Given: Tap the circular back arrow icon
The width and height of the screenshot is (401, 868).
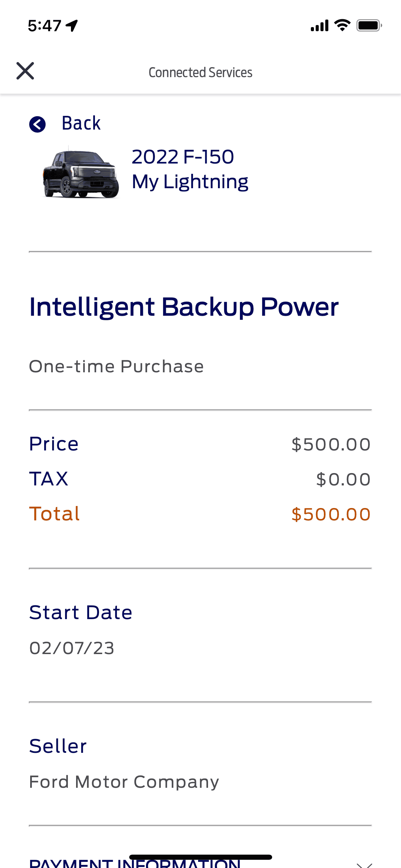Looking at the screenshot, I should click(37, 124).
